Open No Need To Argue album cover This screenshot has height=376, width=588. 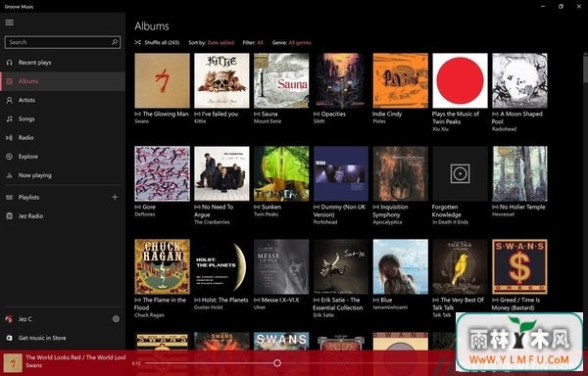tap(221, 173)
